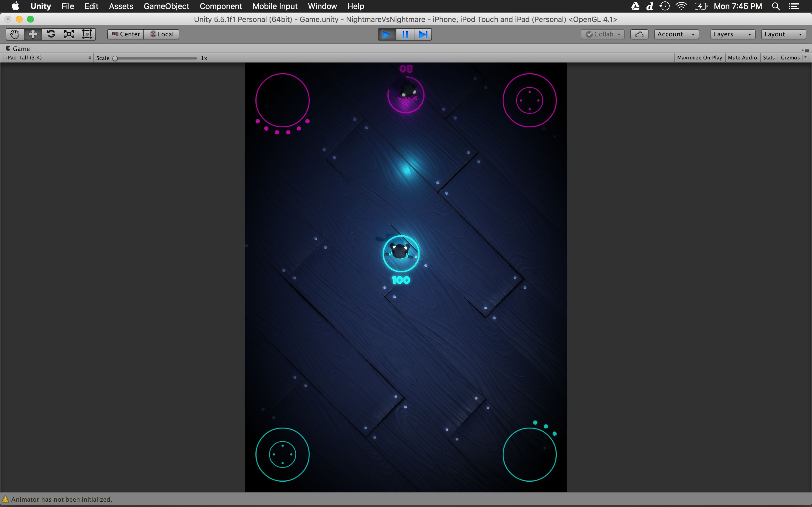Image resolution: width=812 pixels, height=507 pixels.
Task: Expand the Layout dropdown
Action: tap(783, 34)
